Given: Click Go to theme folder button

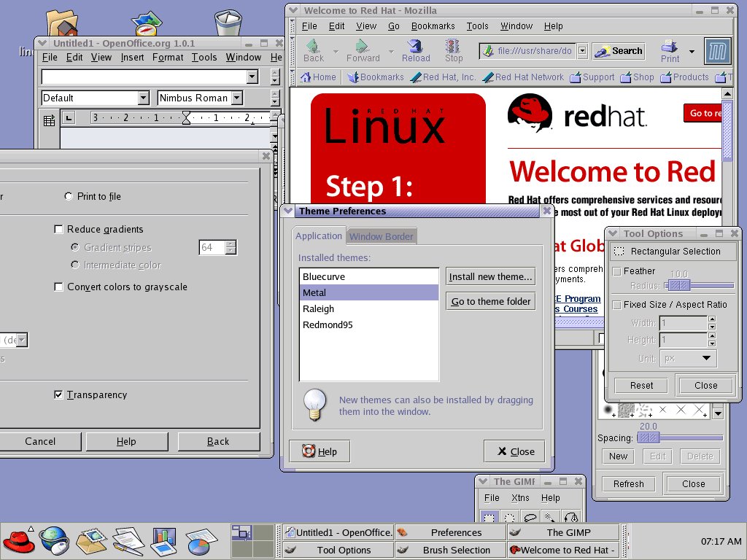Looking at the screenshot, I should pos(491,301).
